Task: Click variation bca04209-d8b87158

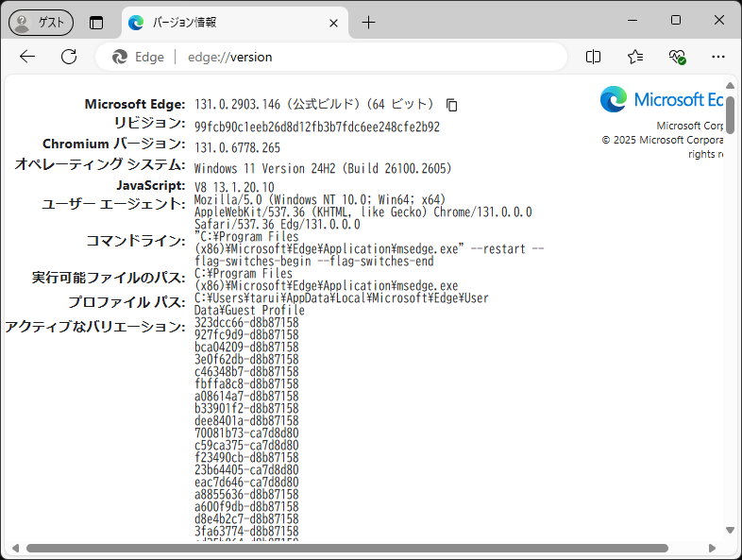Action: point(246,347)
